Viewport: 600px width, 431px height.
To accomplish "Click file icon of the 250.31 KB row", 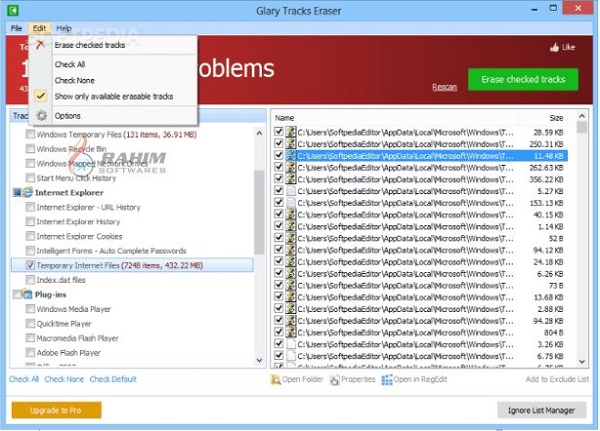I will coord(291,144).
